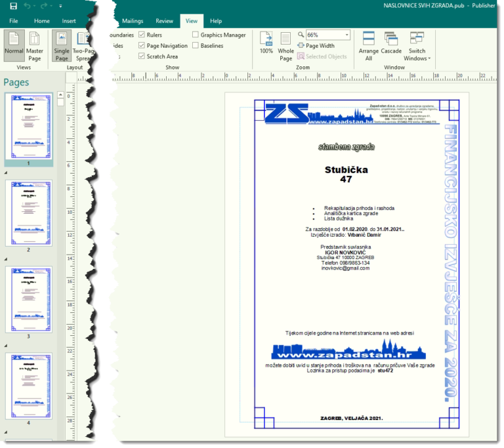Open the File tab

pos(13,21)
